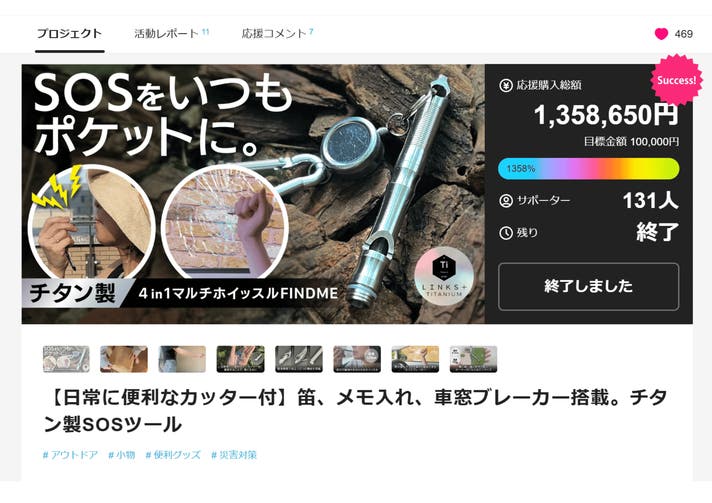Click the yen icon beside 応援購入総額
Image resolution: width=712 pixels, height=503 pixels.
pyautogui.click(x=506, y=85)
